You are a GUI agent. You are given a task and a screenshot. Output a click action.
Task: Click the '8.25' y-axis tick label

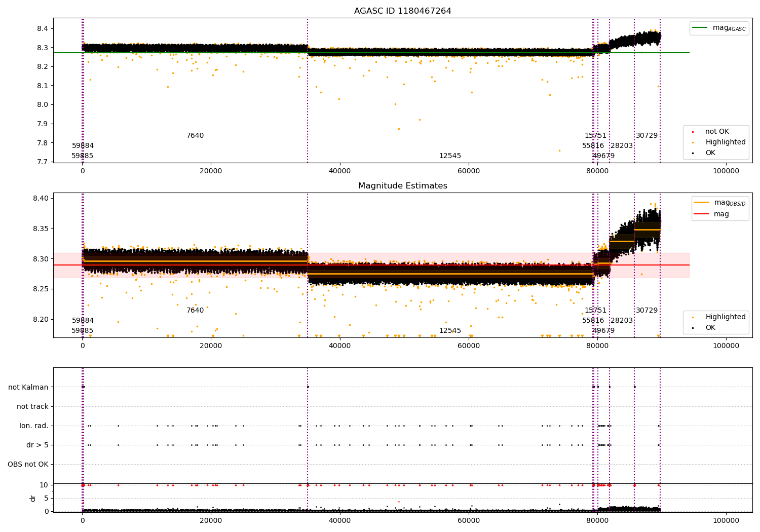41,289
